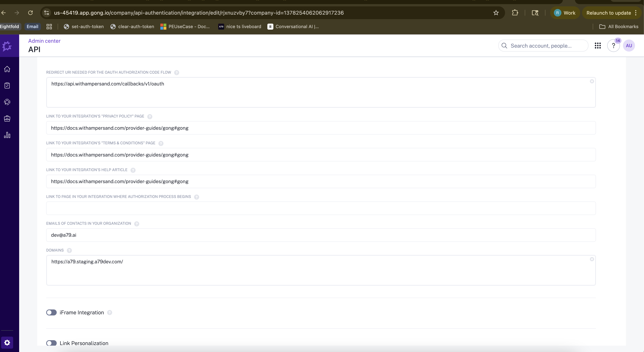Click the Relaunch to update button

pos(609,13)
